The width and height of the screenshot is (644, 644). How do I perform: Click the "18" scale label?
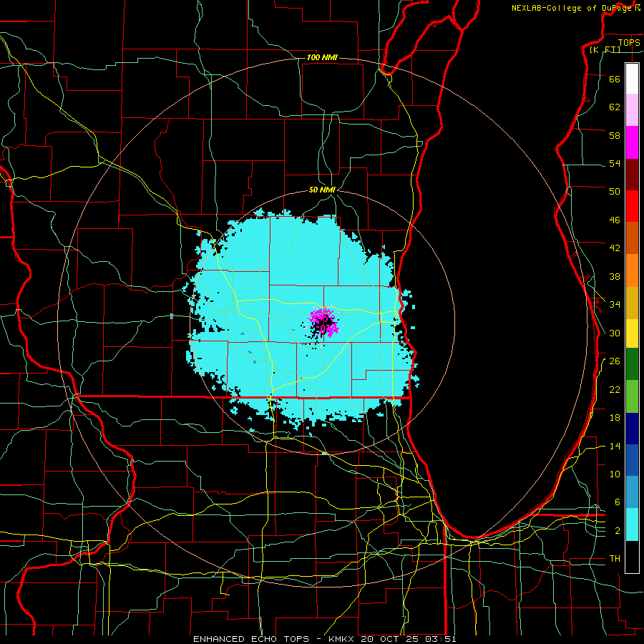tap(615, 418)
